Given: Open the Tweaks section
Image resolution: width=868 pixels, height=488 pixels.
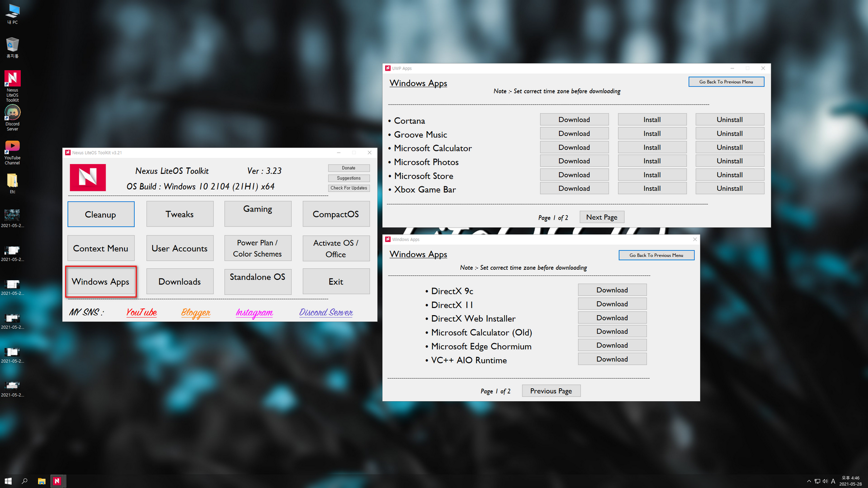Looking at the screenshot, I should (x=180, y=214).
